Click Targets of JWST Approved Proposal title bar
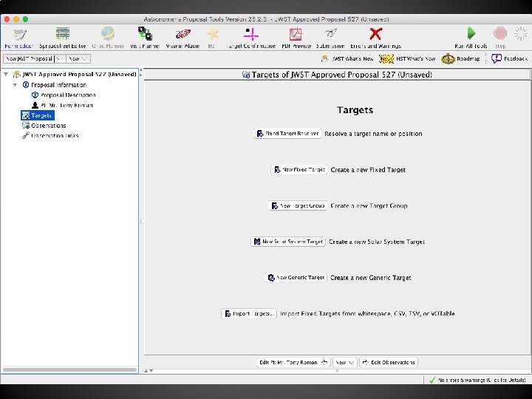Image resolution: width=532 pixels, height=399 pixels. tap(337, 75)
